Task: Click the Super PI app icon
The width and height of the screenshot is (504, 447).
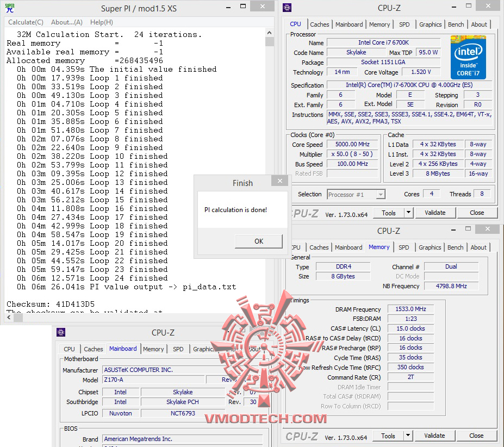Action: (x=10, y=8)
